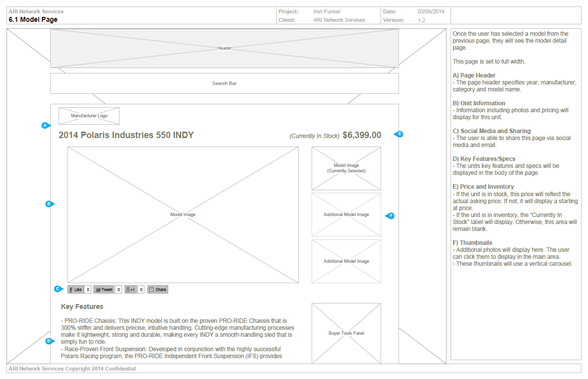Click the Iron Funnel project name
This screenshot has height=379, width=588.
tap(327, 11)
